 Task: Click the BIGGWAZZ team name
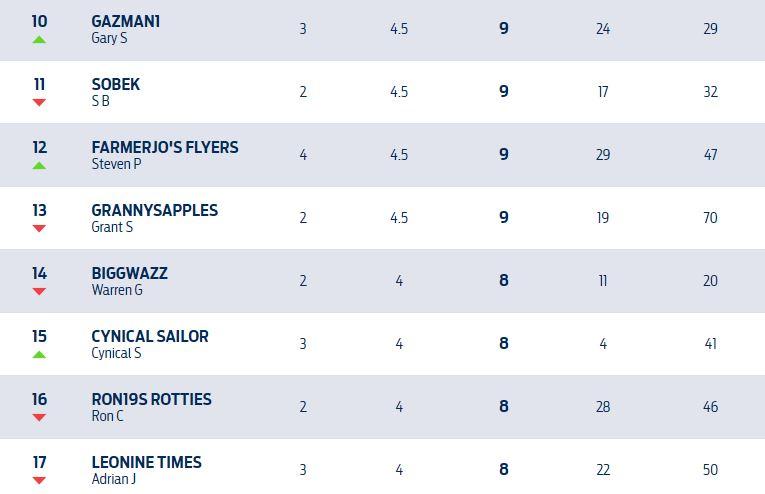coord(129,273)
